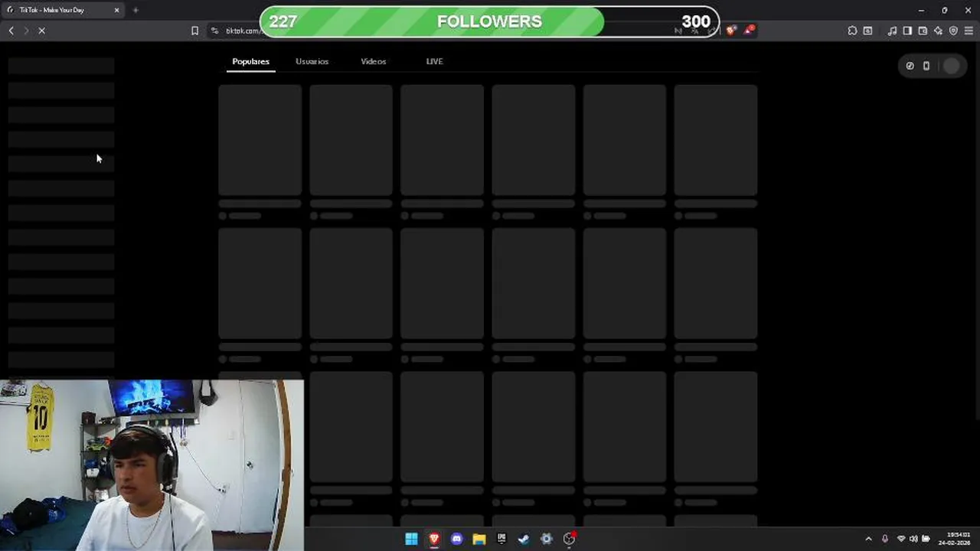Viewport: 980px width, 551px height.
Task: Open Discord from the taskbar
Action: [456, 539]
